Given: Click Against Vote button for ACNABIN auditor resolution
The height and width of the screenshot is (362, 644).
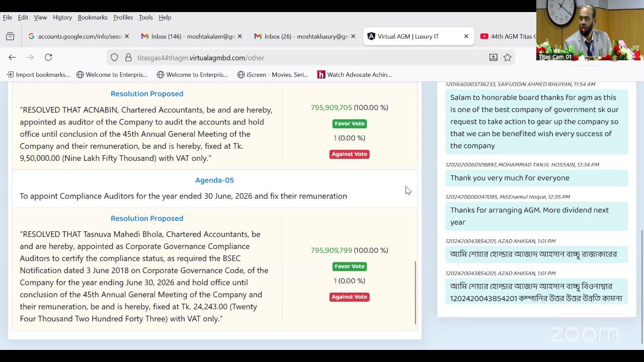Looking at the screenshot, I should (350, 154).
